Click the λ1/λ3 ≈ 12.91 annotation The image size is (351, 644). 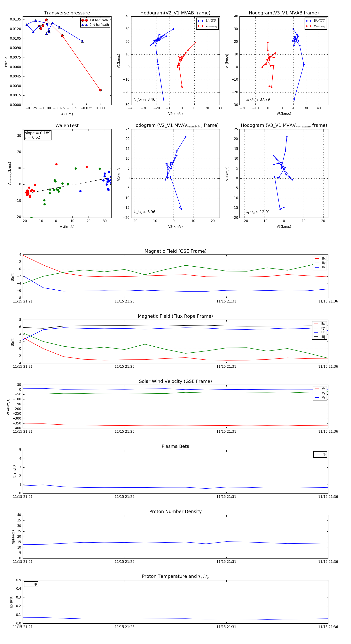[258, 212]
